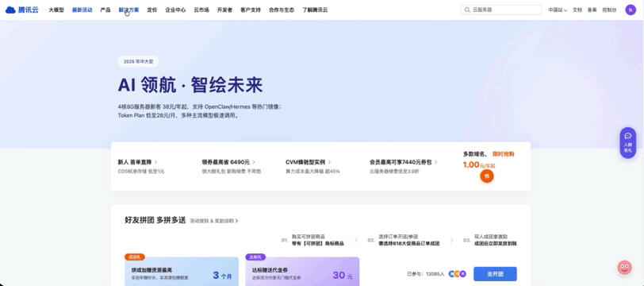Open the 最新活动 nav item
Image resolution: width=644 pixels, height=286 pixels.
[82, 10]
